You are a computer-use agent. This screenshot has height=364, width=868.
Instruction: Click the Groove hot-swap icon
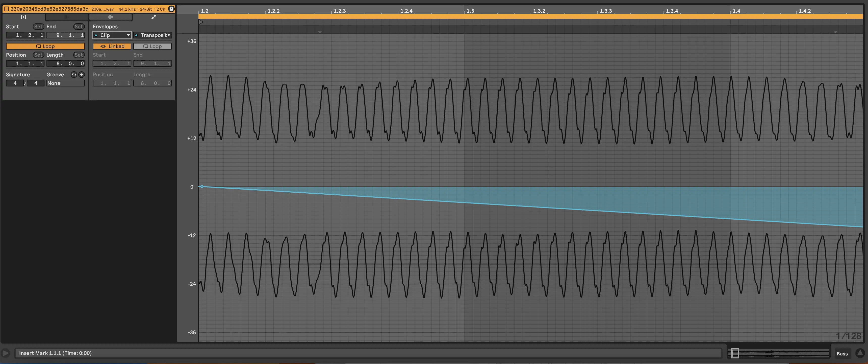(74, 75)
